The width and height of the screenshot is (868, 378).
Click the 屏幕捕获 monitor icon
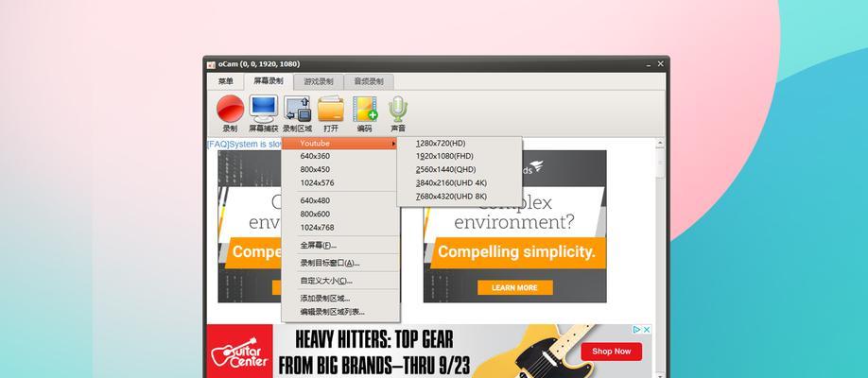(264, 109)
